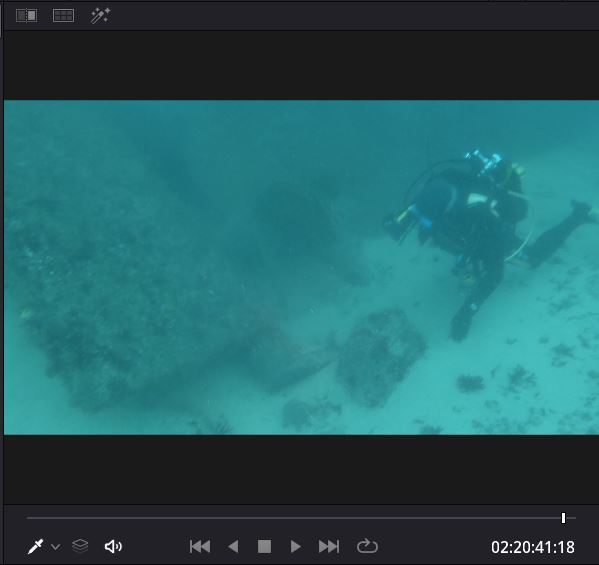
Task: Enable the Split Screen grid view icon
Action: 63,16
